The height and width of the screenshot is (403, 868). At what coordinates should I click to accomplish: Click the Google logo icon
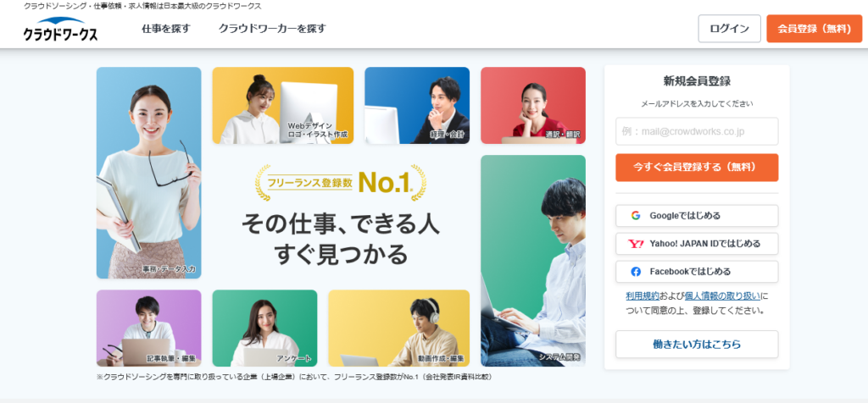(636, 216)
